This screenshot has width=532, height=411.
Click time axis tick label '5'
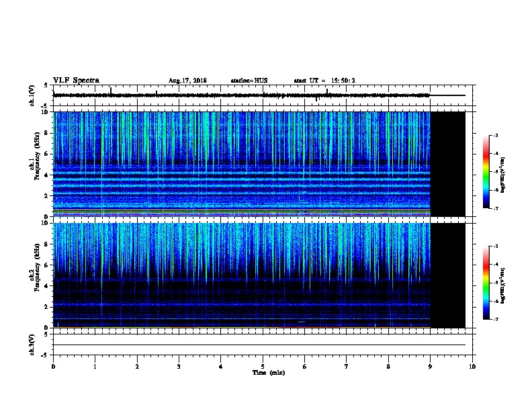pyautogui.click(x=263, y=366)
